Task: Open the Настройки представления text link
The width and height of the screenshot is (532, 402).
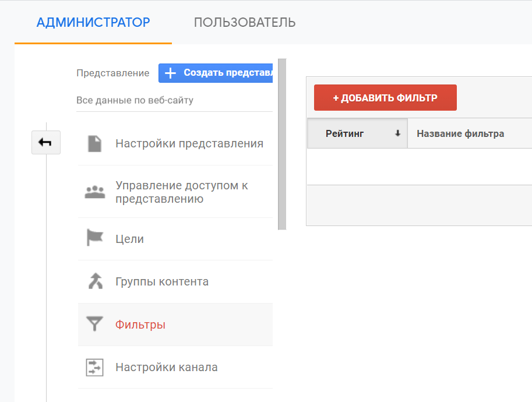Action: 189,143
